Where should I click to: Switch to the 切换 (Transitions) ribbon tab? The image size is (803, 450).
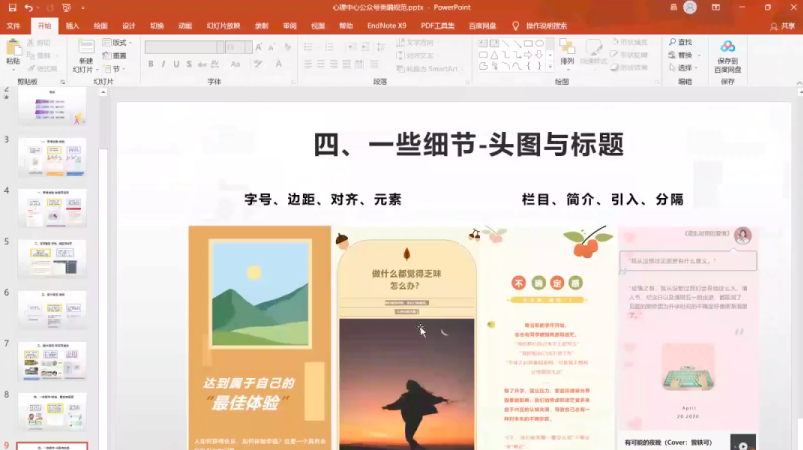157,26
